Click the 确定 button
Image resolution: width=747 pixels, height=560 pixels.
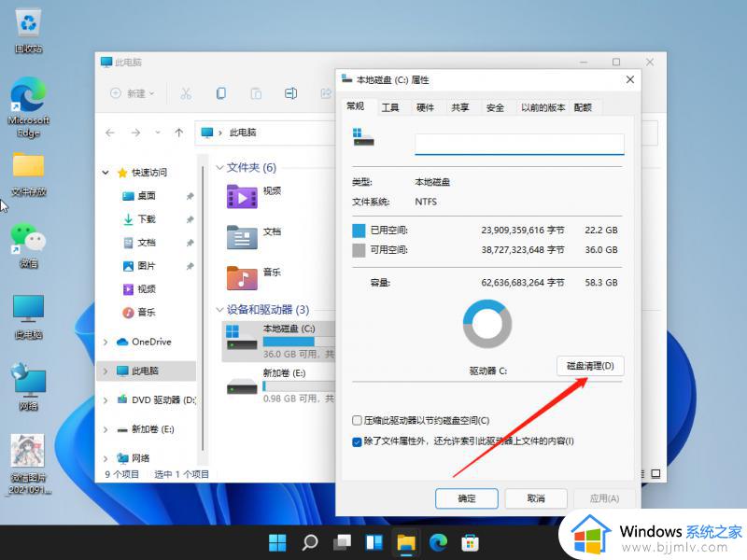[x=466, y=498]
